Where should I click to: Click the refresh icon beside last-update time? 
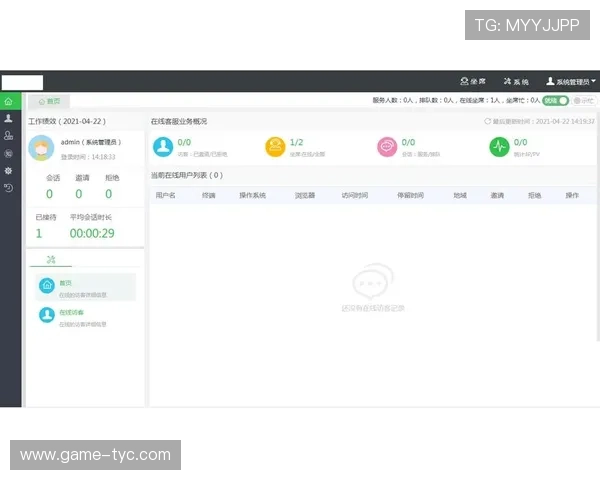tap(488, 121)
